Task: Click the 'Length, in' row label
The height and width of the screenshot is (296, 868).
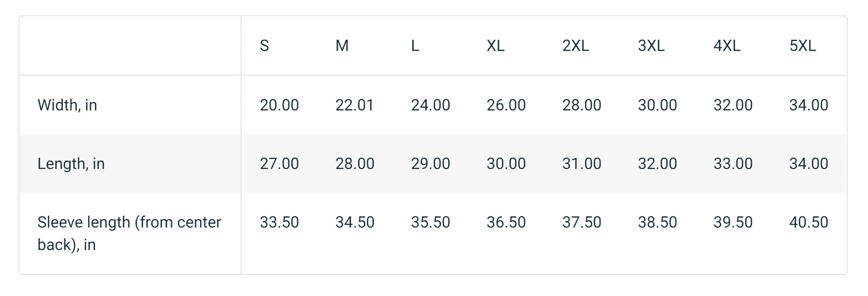Action: point(71,163)
